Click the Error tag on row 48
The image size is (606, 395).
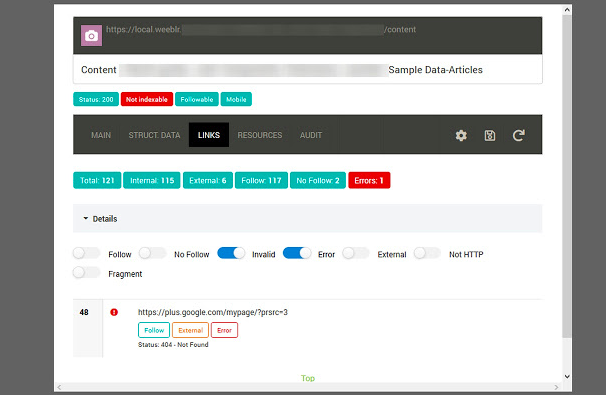pos(225,330)
